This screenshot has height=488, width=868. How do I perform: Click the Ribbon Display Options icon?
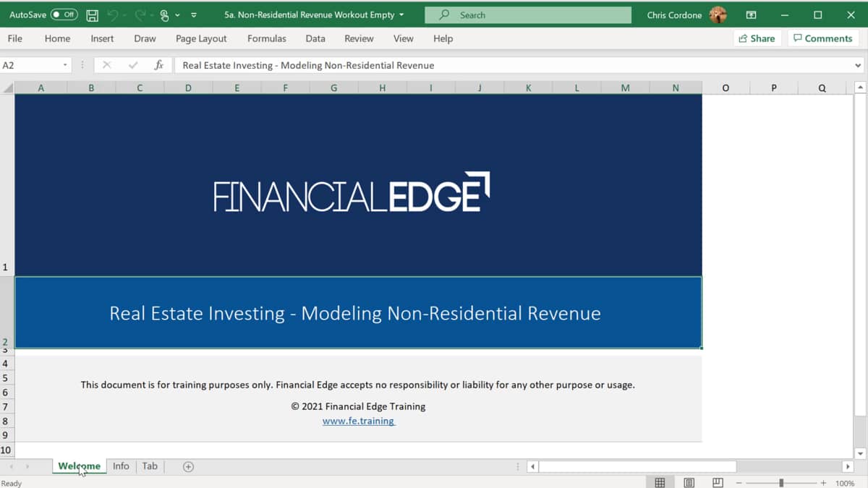click(x=751, y=14)
